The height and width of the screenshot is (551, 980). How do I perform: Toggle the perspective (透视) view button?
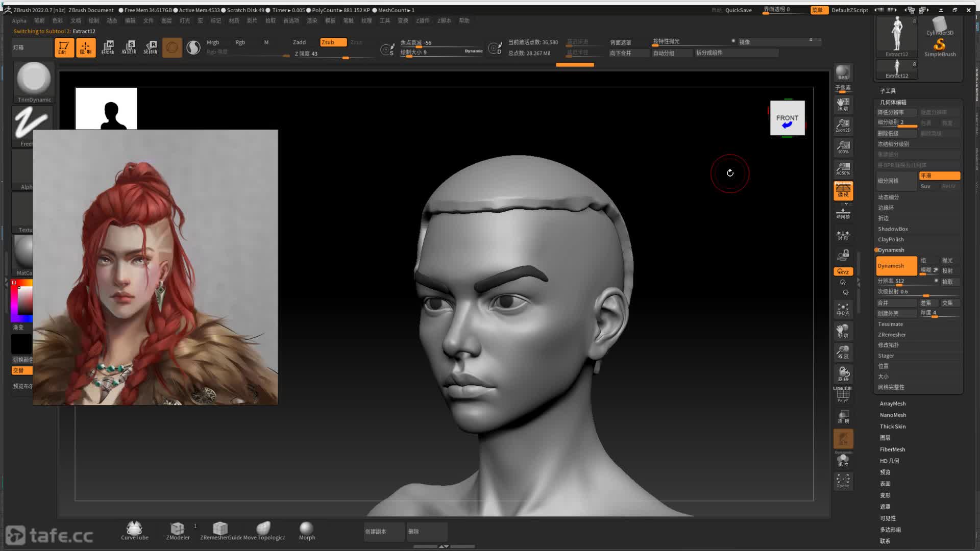click(x=843, y=191)
